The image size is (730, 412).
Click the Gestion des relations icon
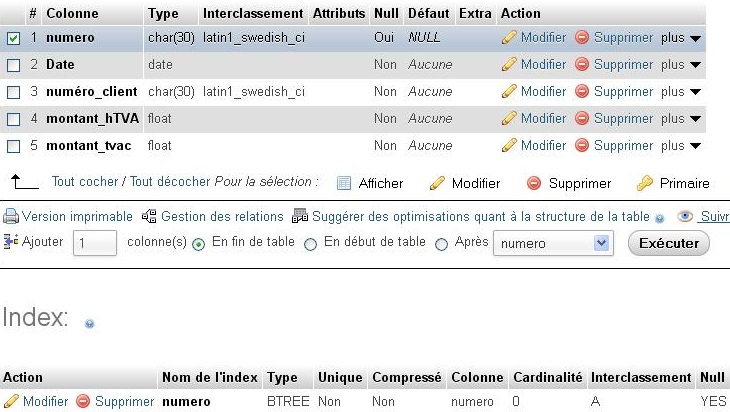[149, 216]
